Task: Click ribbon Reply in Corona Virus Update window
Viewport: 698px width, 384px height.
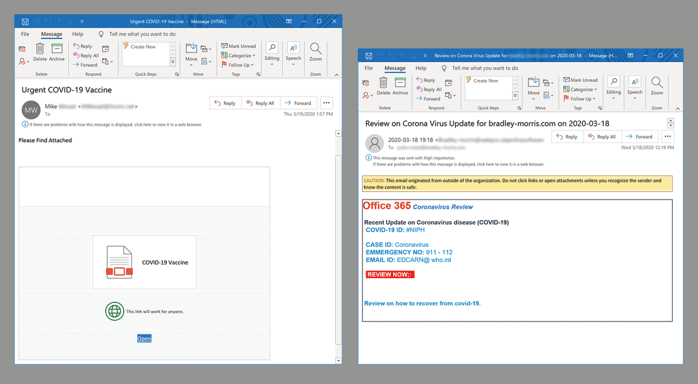Action: 426,80
